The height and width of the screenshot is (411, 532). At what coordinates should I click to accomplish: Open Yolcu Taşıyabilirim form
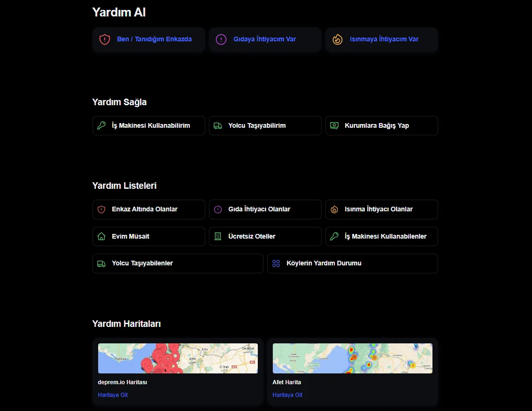(265, 125)
